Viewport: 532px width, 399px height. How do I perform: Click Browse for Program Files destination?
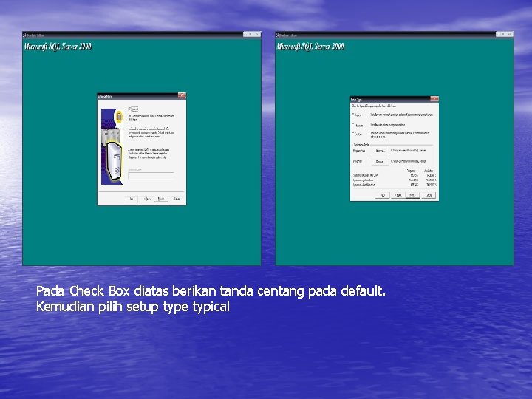(380, 151)
